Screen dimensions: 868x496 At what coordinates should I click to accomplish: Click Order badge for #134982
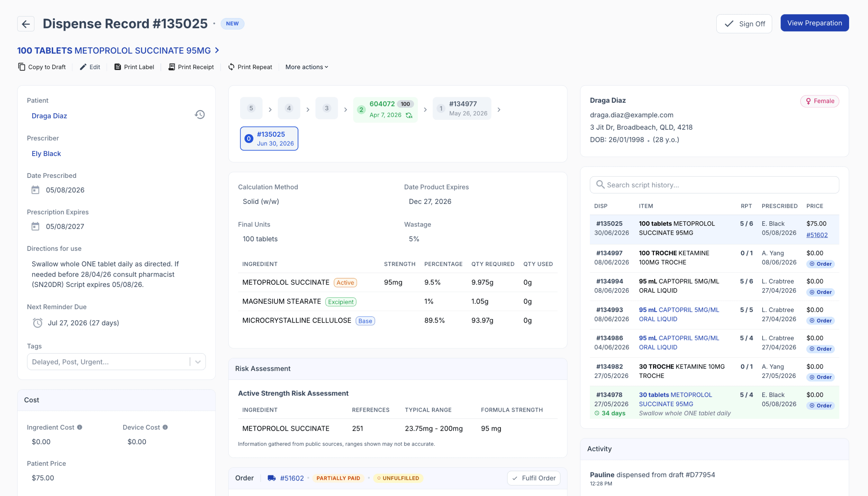[x=821, y=377]
